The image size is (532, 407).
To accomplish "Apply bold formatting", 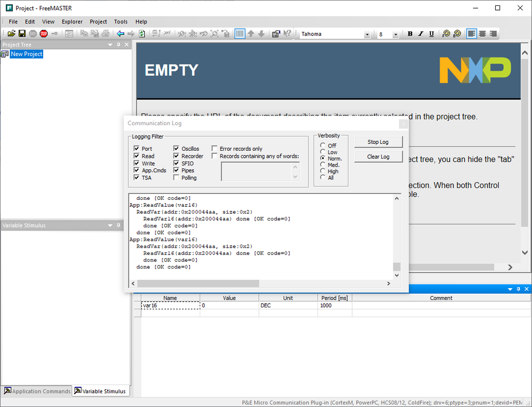I will [410, 34].
